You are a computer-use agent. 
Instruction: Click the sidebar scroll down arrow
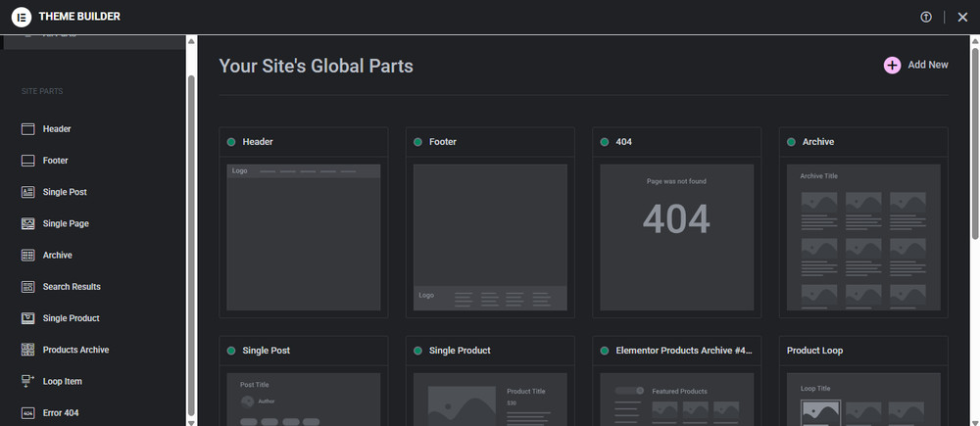[192, 422]
